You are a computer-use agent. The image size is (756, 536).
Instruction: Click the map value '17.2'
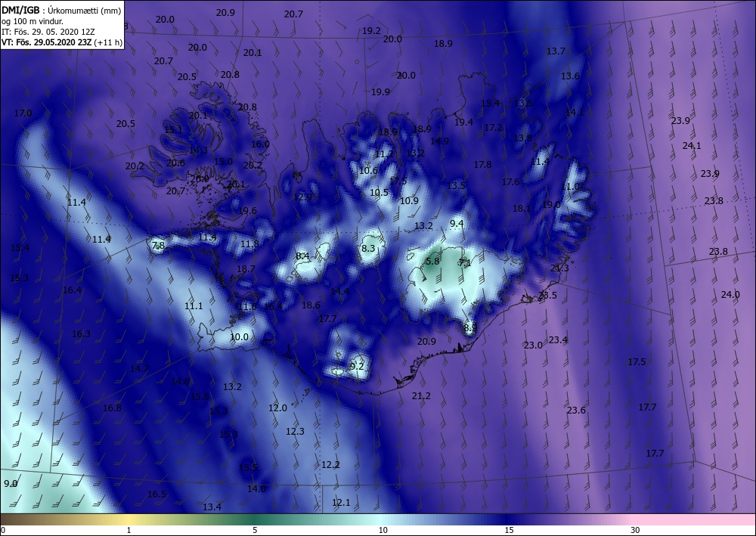coord(493,128)
